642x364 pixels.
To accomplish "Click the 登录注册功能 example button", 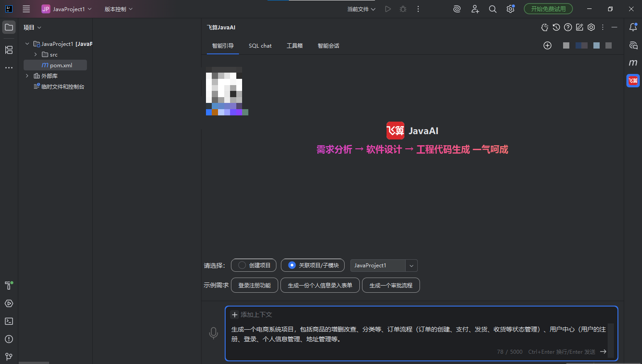I will pos(255,285).
